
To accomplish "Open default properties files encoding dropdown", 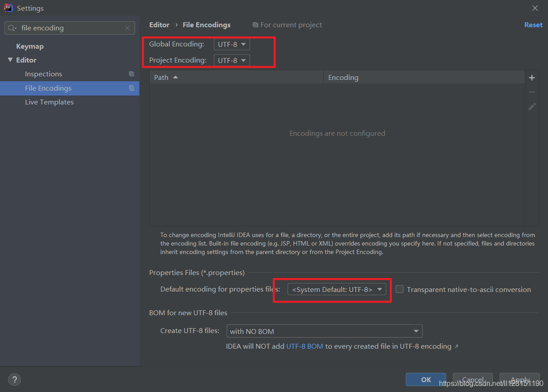I will 337,289.
